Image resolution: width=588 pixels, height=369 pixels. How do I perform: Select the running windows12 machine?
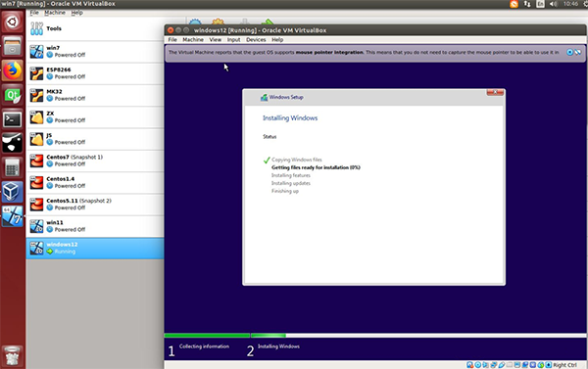[x=94, y=248]
